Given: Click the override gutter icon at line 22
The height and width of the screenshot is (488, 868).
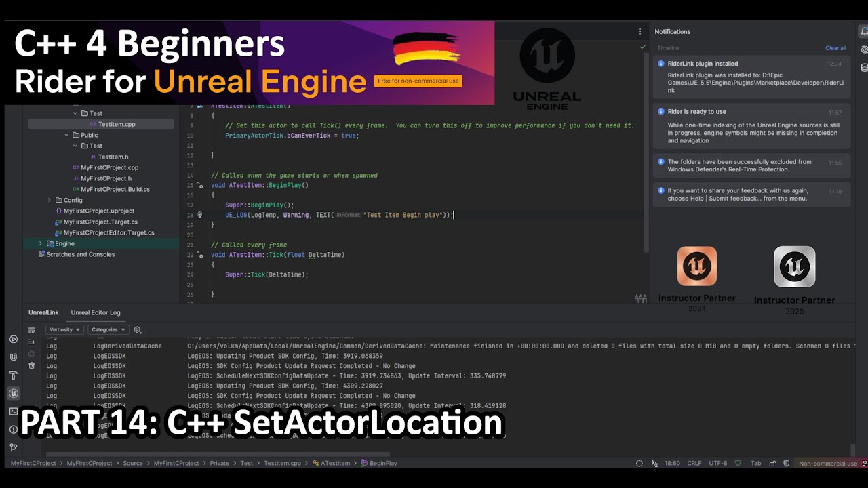Looking at the screenshot, I should click(199, 255).
